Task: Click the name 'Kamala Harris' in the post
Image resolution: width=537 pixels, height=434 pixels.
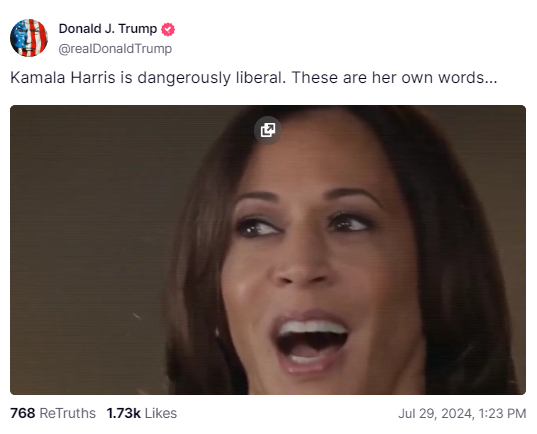Action: (63, 78)
